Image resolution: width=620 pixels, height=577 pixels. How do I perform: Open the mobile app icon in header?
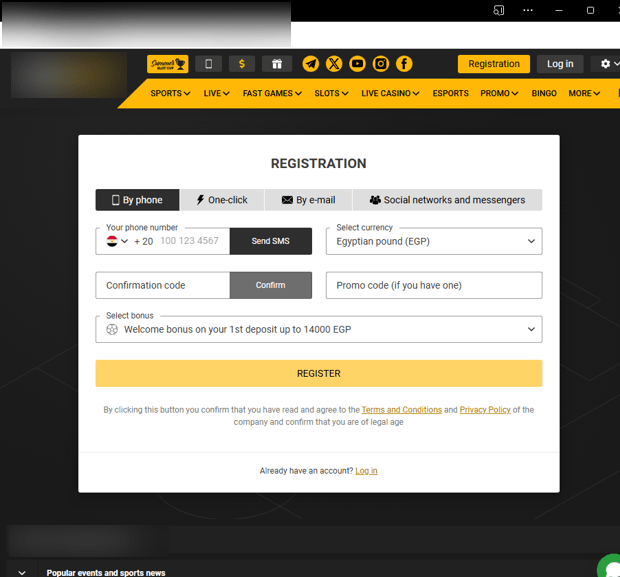(208, 64)
